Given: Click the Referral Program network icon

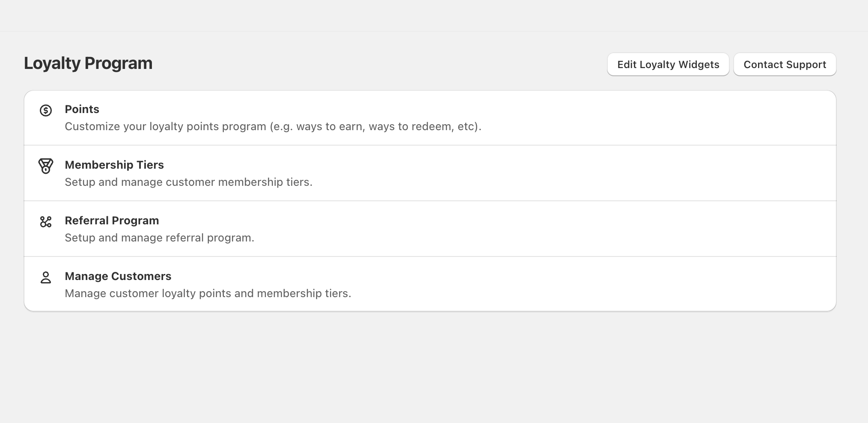Looking at the screenshot, I should pos(45,222).
